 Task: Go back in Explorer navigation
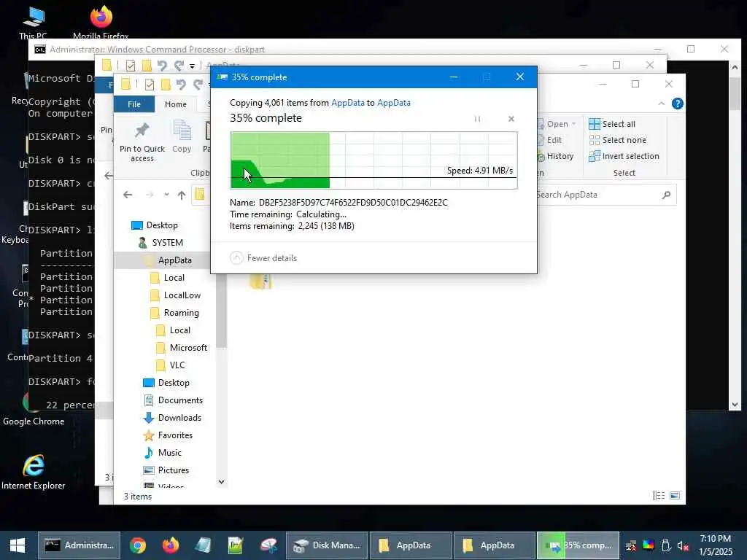[128, 195]
